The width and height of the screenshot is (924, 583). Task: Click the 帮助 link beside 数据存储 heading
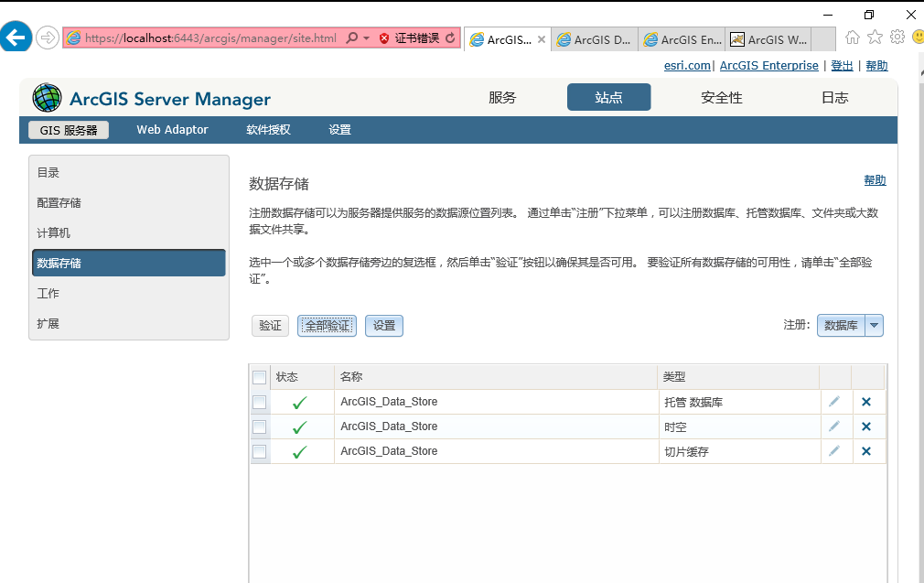pos(876,179)
